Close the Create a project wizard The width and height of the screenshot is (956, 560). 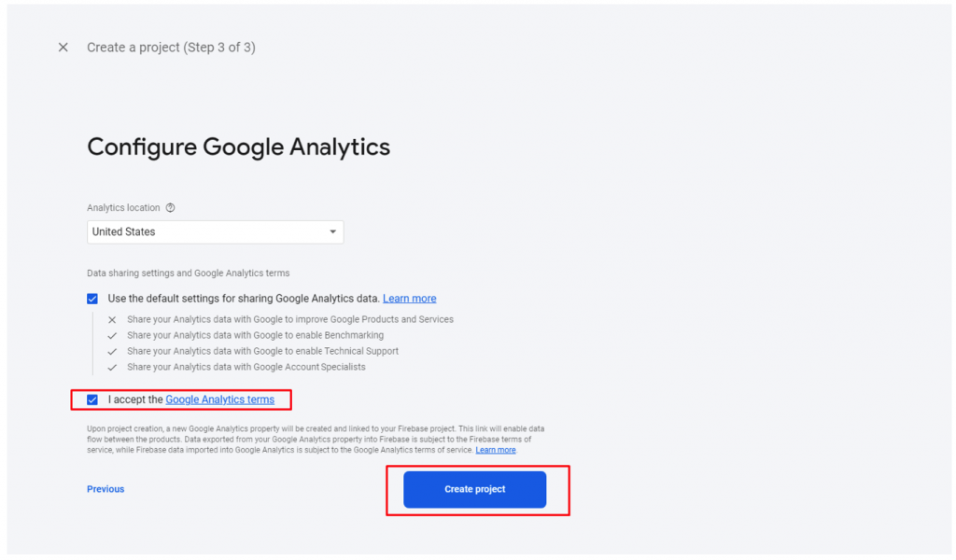pyautogui.click(x=63, y=48)
